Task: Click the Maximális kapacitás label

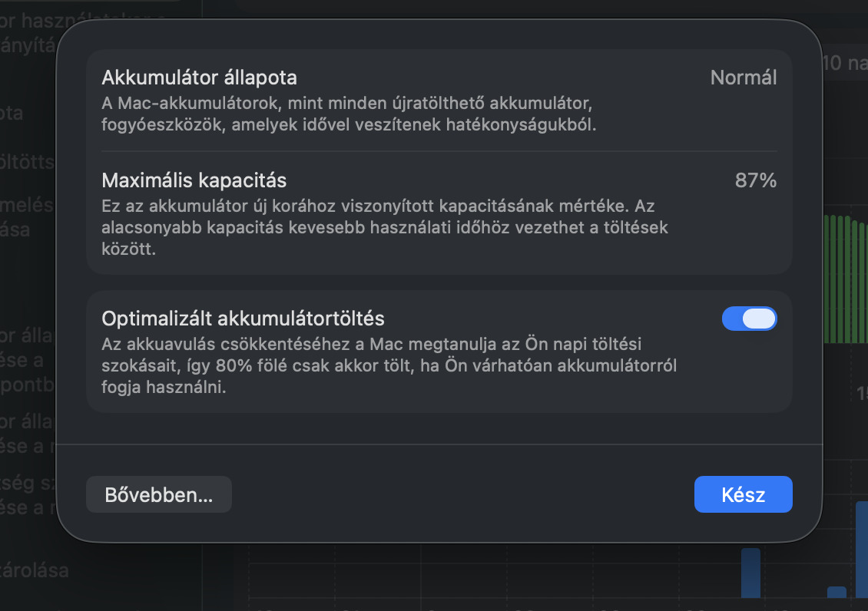Action: tap(194, 180)
